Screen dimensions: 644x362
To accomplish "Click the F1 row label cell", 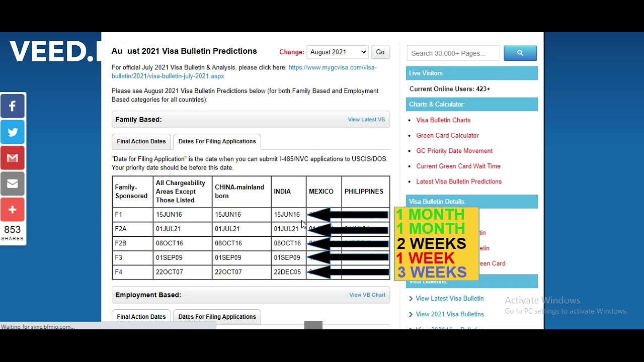I will coord(133,215).
